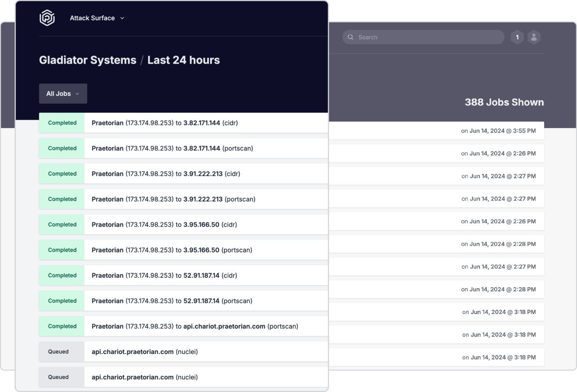Select the 52.91.187.14 (portscan) job row
577x392 pixels.
[x=183, y=301]
